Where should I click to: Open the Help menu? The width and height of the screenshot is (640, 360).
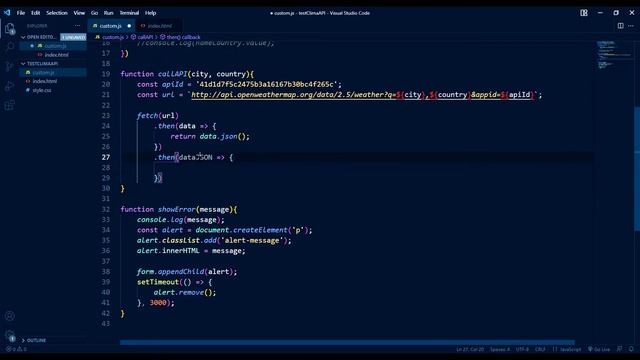pyautogui.click(x=151, y=13)
